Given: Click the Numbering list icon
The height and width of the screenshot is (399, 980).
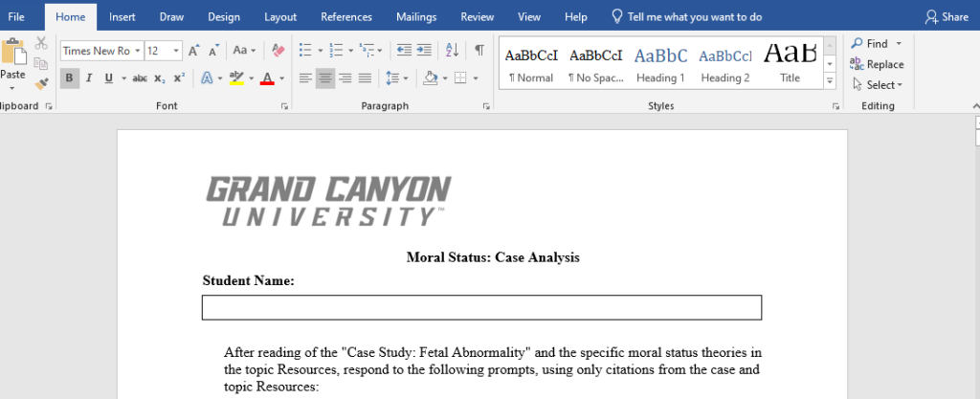Looking at the screenshot, I should [x=336, y=50].
